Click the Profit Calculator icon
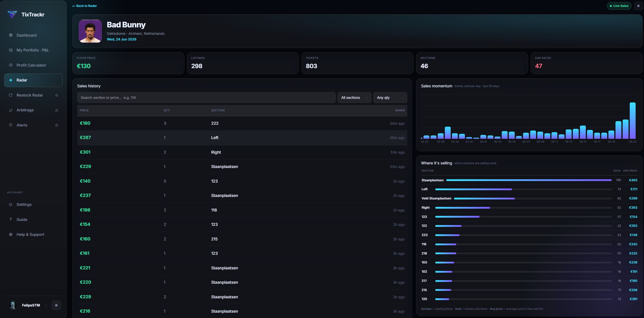The image size is (644, 318). tap(11, 65)
